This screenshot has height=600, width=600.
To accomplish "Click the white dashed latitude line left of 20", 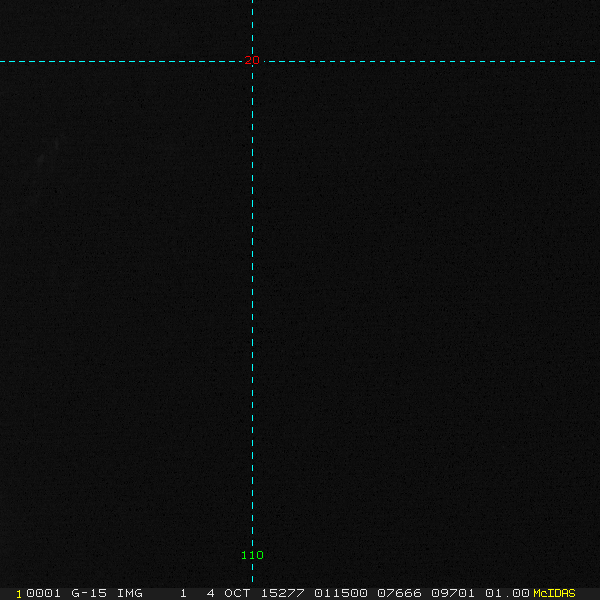I will (x=120, y=61).
